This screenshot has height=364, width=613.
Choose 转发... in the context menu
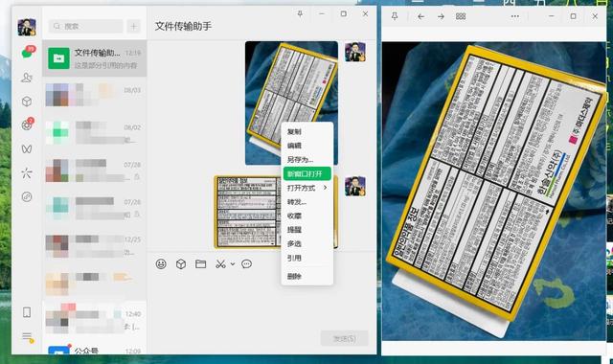pos(306,202)
